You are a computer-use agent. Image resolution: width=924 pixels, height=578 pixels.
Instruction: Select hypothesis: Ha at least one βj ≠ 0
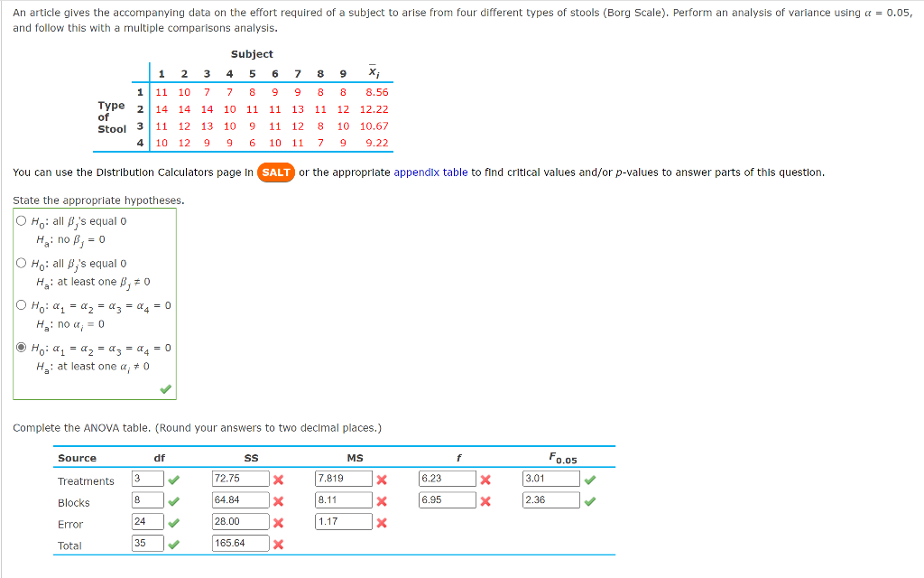(22, 263)
